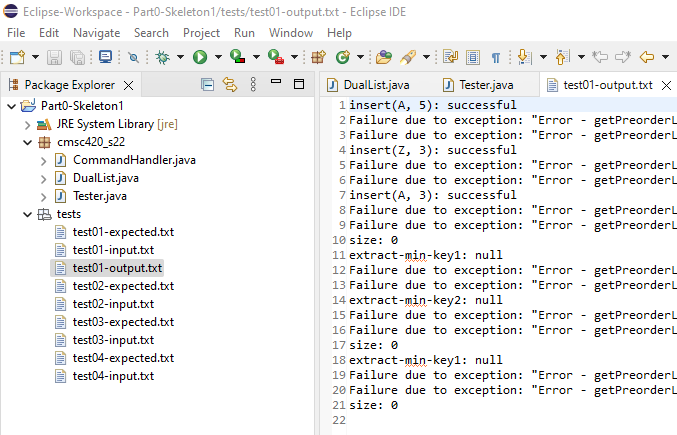The height and width of the screenshot is (435, 677).
Task: Open the Help menu
Action: point(339,33)
